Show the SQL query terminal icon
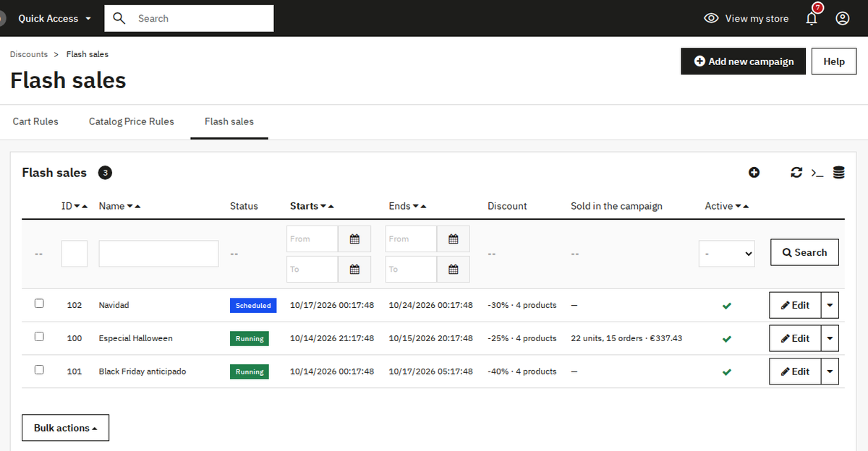Screen dimensions: 868x451 tap(817, 173)
